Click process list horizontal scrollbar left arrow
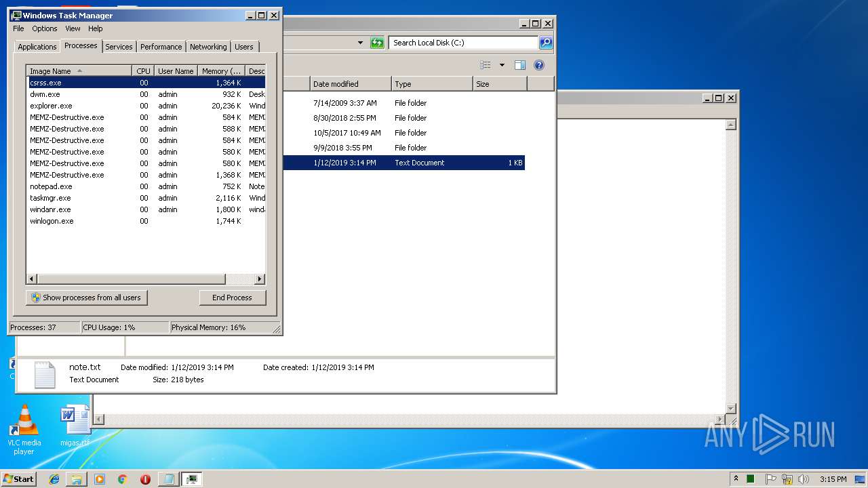The height and width of the screenshot is (488, 868). pyautogui.click(x=32, y=279)
